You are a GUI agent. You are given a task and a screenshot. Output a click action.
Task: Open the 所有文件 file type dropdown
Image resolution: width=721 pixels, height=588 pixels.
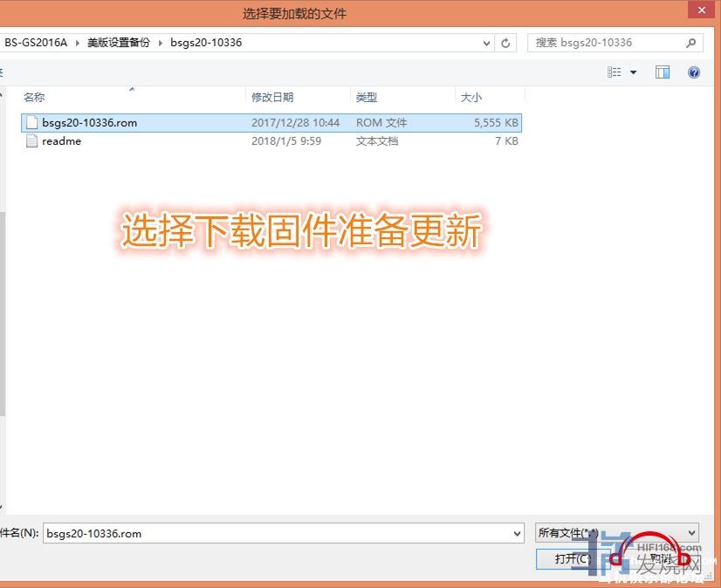coord(616,532)
